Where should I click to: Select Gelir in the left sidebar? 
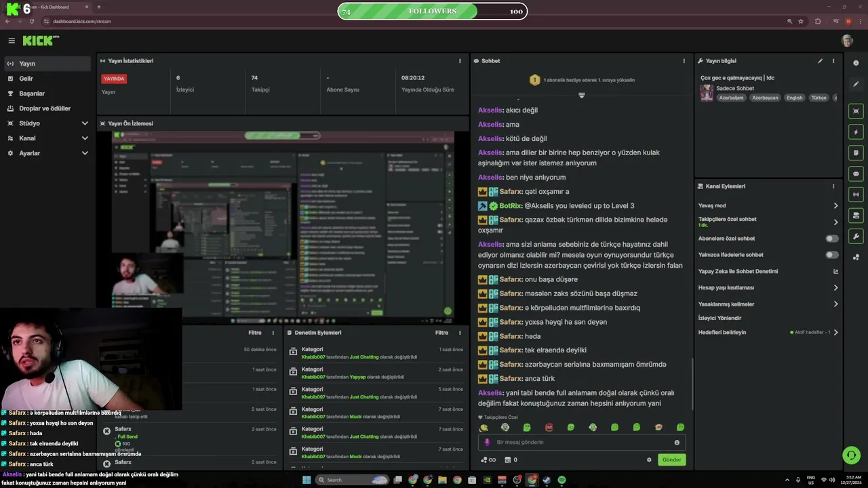(47, 79)
